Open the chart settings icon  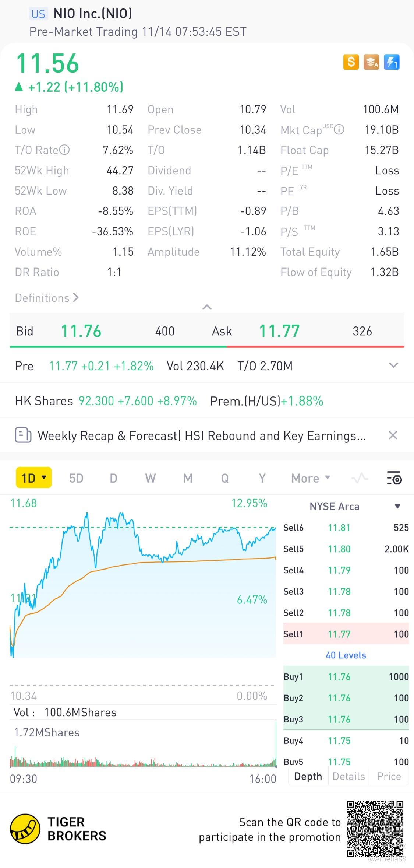click(394, 478)
